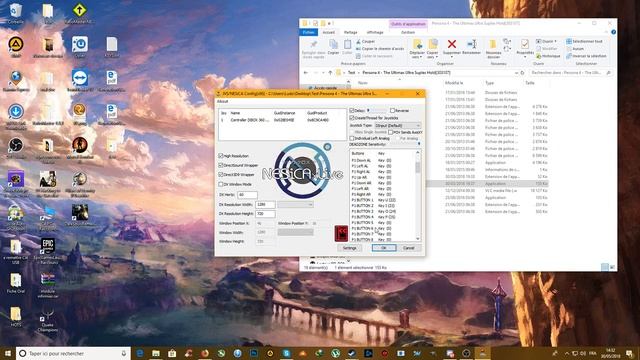The height and width of the screenshot is (360, 640).
Task: Open the Windows Start menu
Action: point(8,353)
